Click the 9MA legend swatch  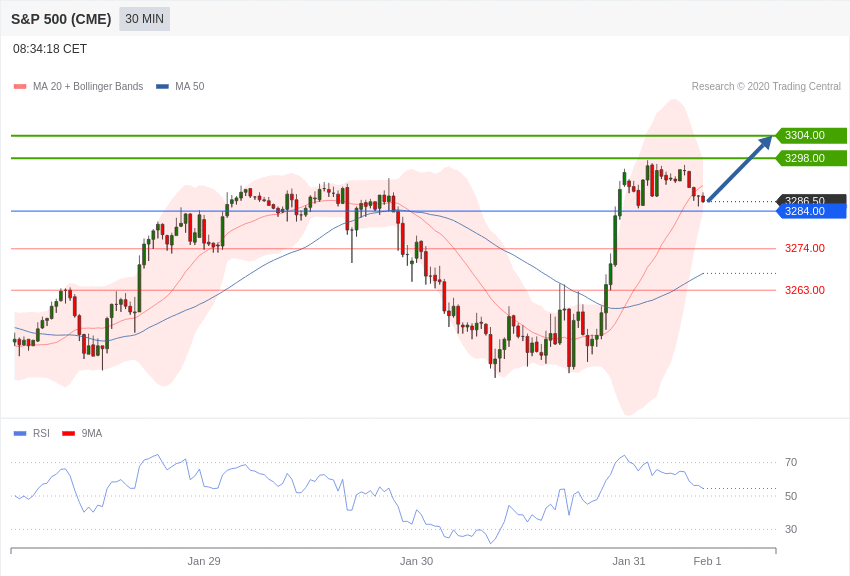pos(68,433)
